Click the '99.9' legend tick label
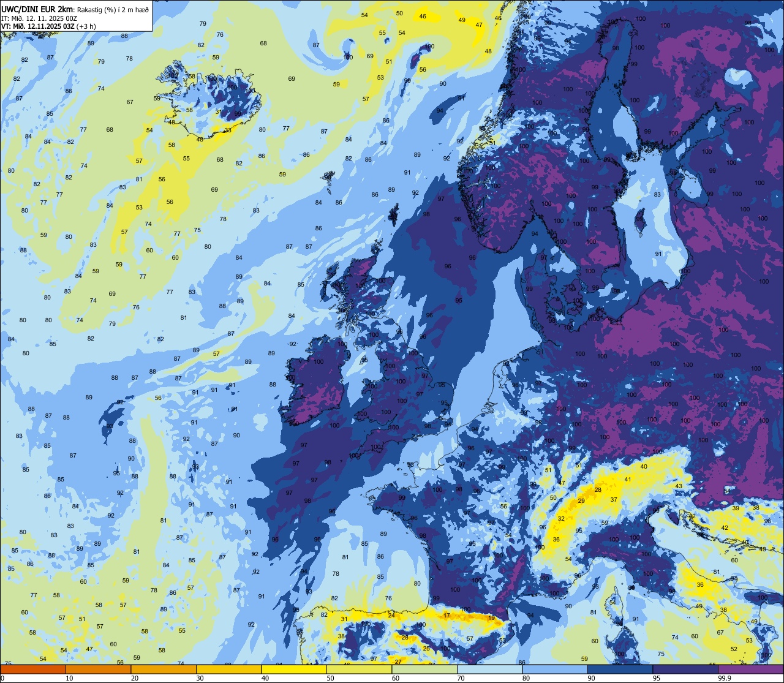 click(x=725, y=678)
